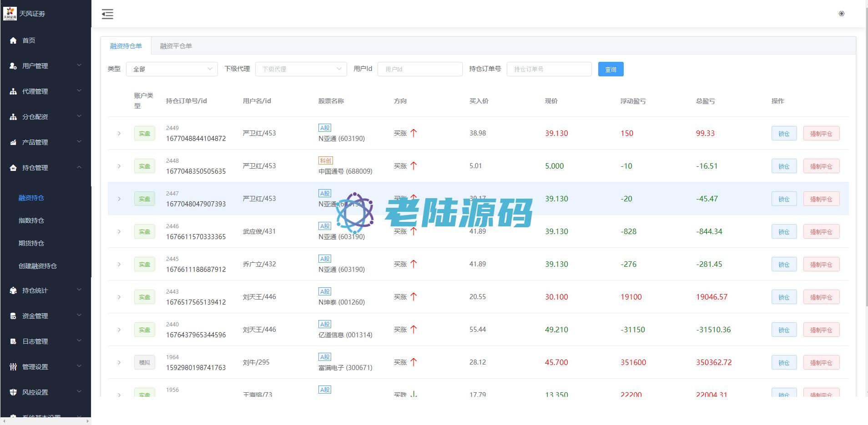The width and height of the screenshot is (868, 425).
Task: Focus the 持仓订单号 input field
Action: coord(549,69)
